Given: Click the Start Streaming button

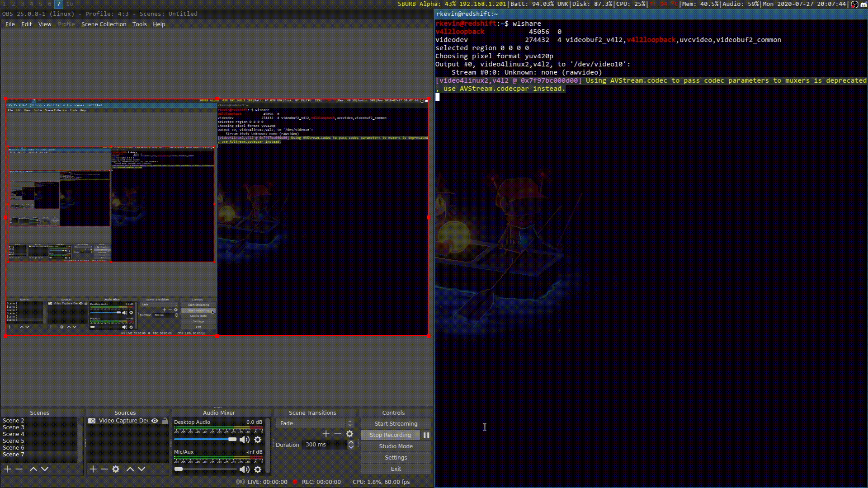Looking at the screenshot, I should 396,423.
